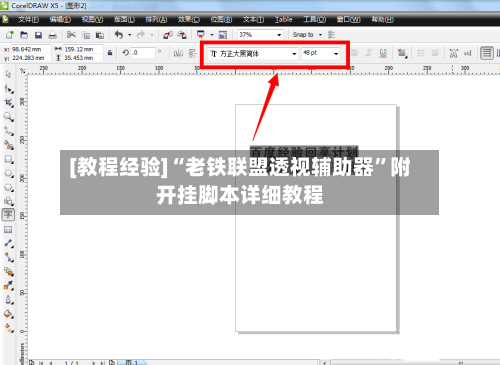Open the 文件(F) menu
500x365 pixels.
point(28,20)
